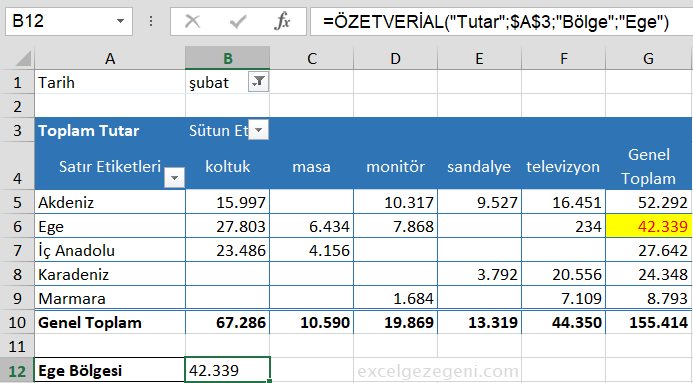Click the Ege masa value 6.434

(x=312, y=226)
